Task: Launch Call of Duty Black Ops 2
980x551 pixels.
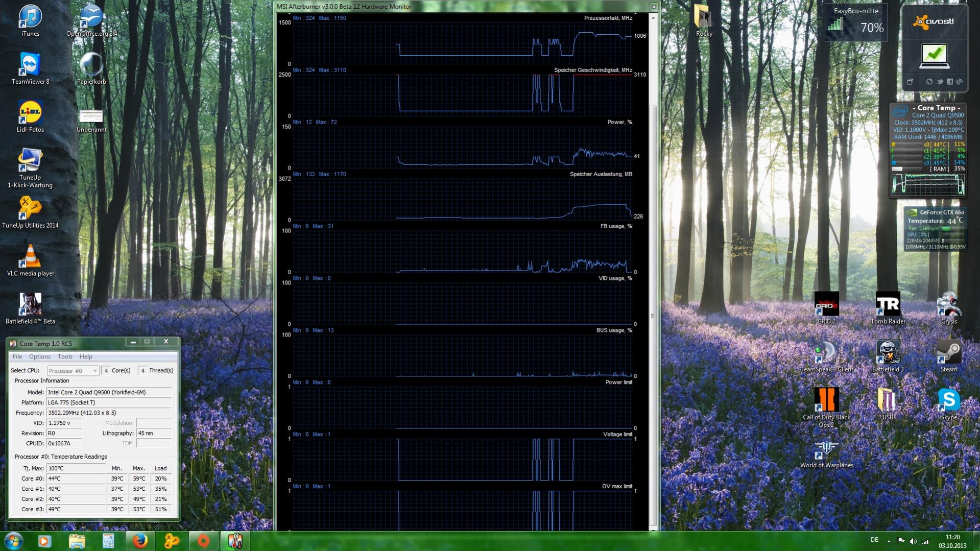Action: pyautogui.click(x=826, y=408)
